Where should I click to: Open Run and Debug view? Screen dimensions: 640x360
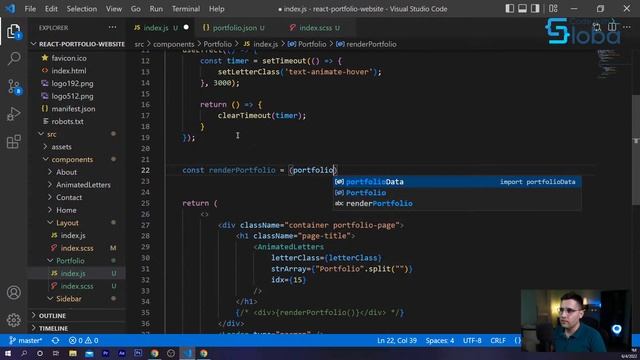(13, 114)
